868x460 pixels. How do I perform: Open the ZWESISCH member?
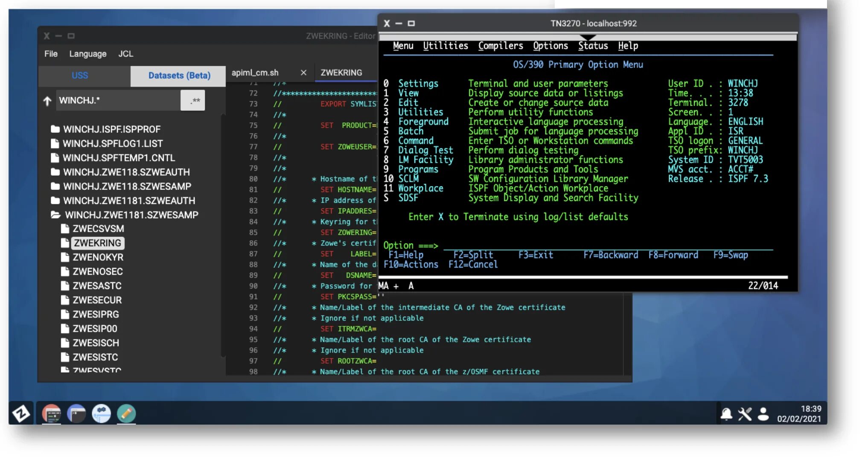[x=96, y=343]
